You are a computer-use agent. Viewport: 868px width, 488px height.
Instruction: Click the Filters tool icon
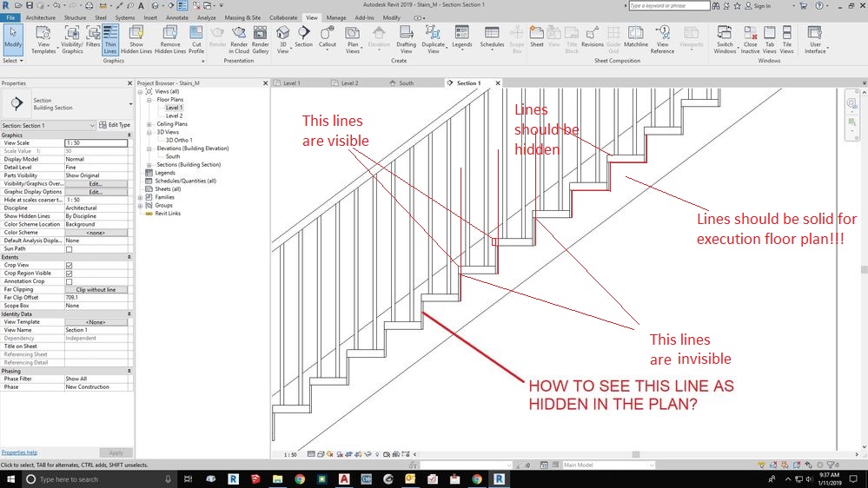(x=93, y=36)
